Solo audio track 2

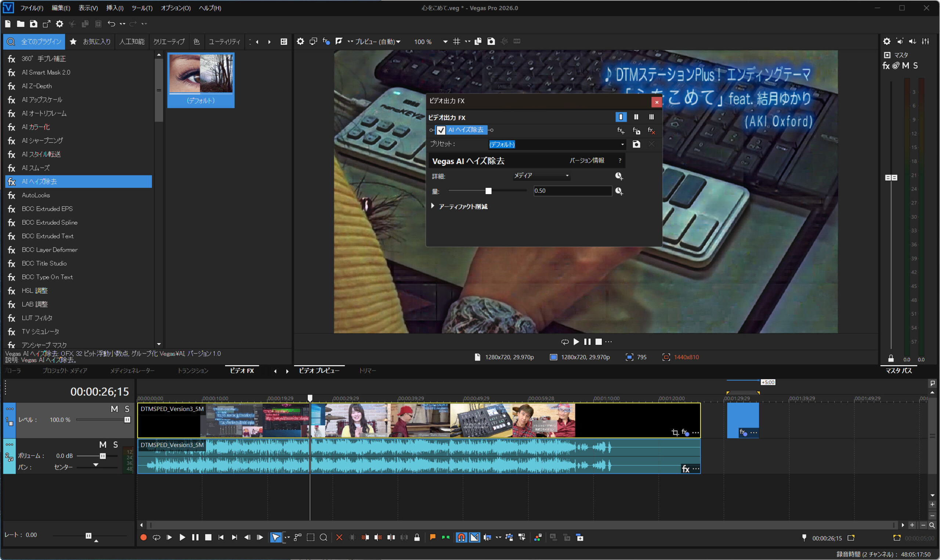coord(116,445)
